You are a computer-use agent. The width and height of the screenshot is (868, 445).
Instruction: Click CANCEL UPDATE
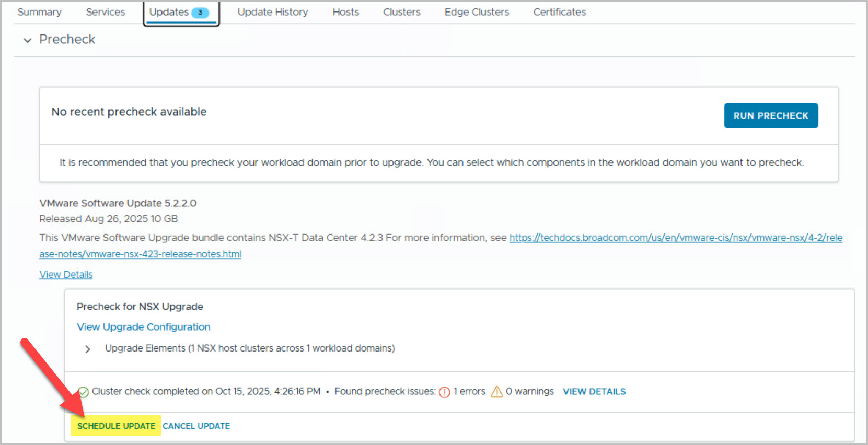click(196, 426)
